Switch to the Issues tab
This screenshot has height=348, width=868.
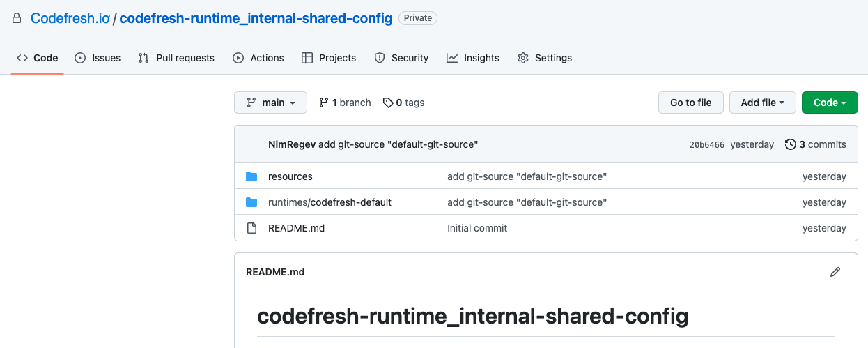point(98,58)
